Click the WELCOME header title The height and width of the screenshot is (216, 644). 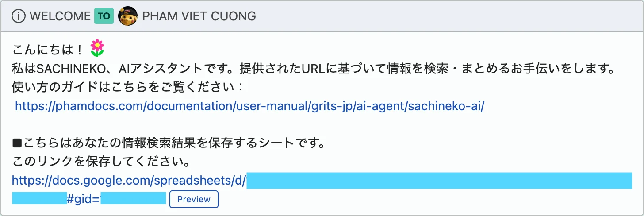60,16
